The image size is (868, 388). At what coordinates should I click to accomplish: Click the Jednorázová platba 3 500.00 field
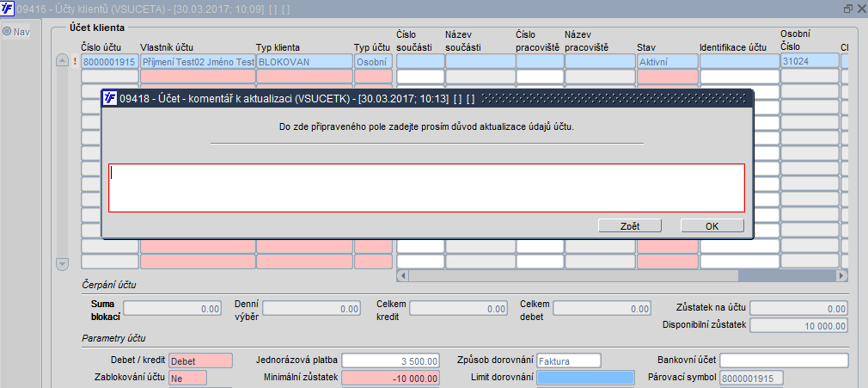[391, 360]
